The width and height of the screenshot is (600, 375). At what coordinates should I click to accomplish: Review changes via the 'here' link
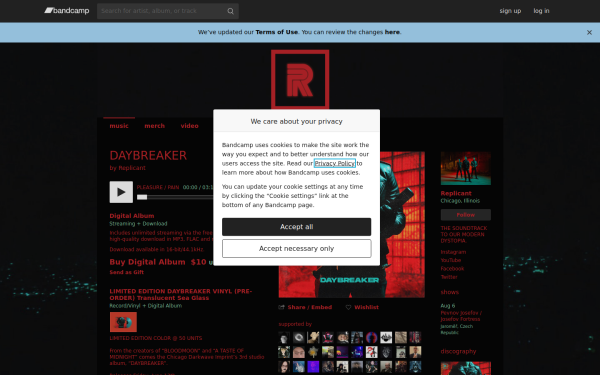pyautogui.click(x=392, y=32)
